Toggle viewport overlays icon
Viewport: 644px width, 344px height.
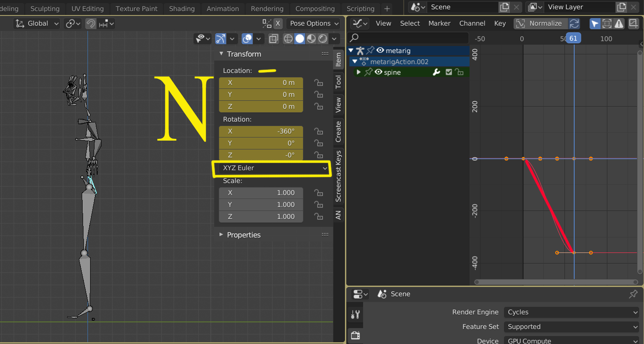pyautogui.click(x=247, y=39)
